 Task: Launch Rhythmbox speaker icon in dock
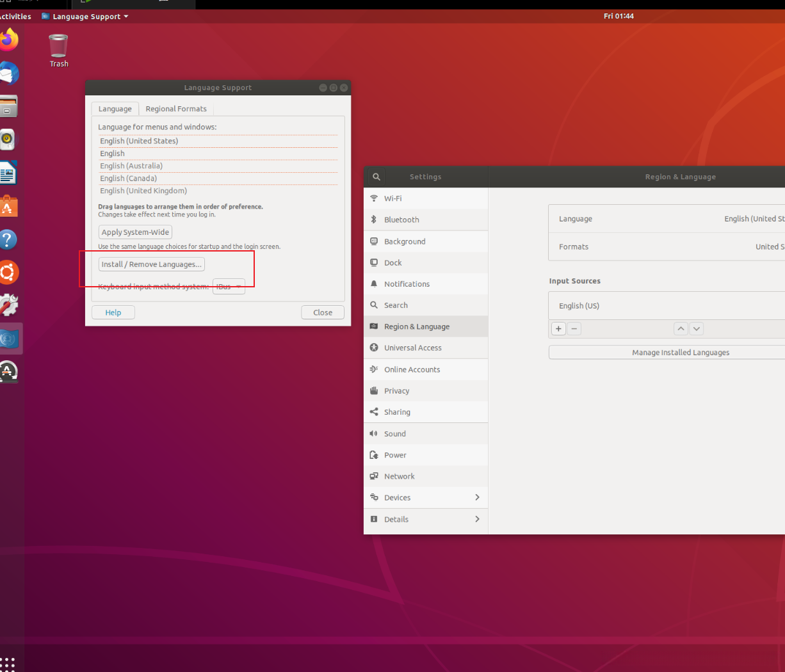7,139
